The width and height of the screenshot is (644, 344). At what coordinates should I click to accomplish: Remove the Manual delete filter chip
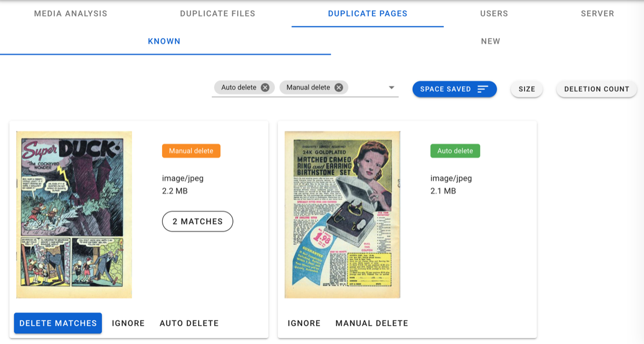click(338, 87)
